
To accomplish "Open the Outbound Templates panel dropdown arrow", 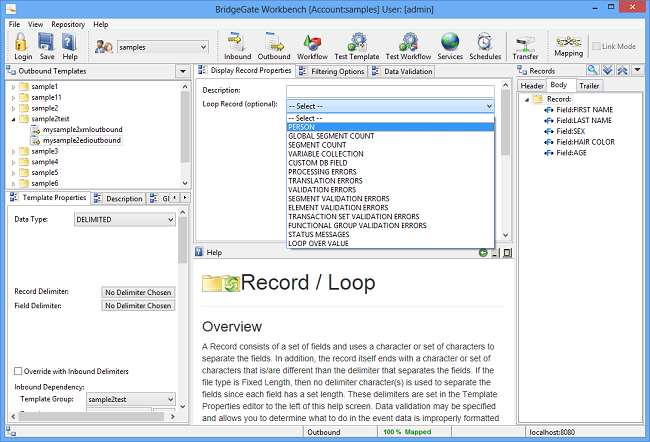I will point(182,71).
